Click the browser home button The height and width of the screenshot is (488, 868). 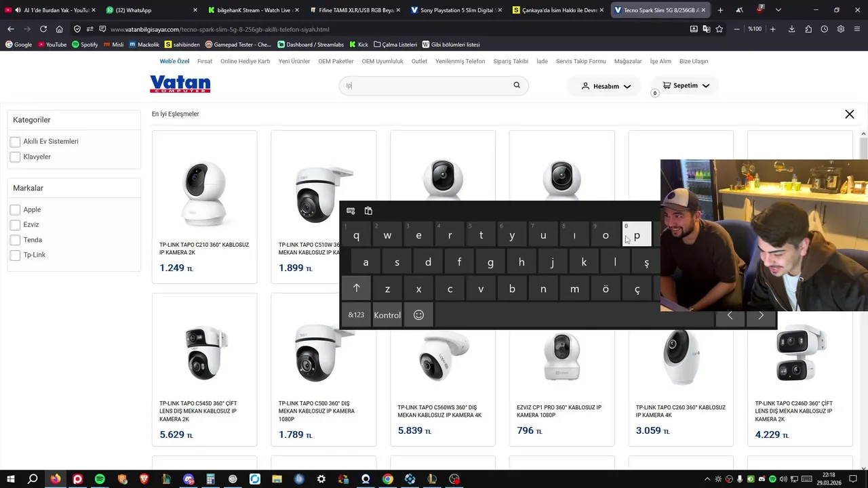coord(60,29)
